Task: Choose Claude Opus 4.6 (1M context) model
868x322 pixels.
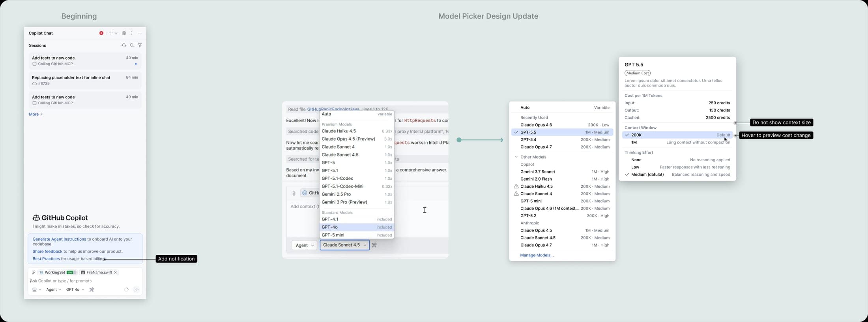Action: (562, 208)
